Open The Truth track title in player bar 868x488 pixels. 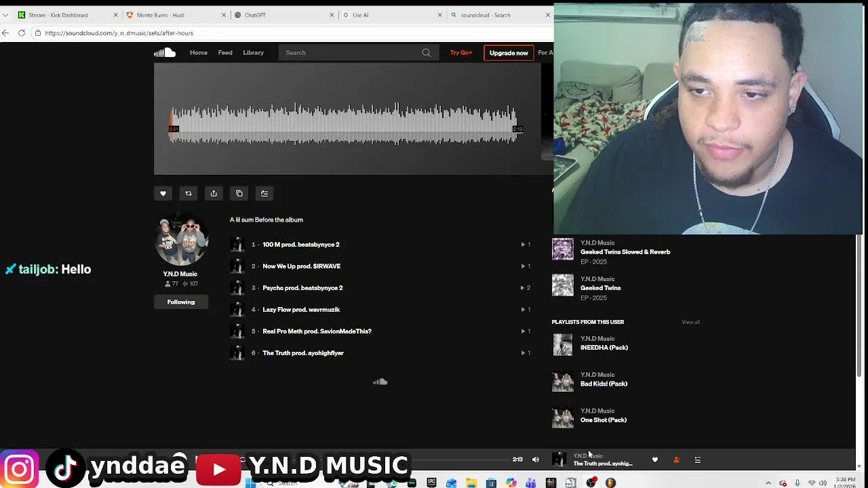pos(603,464)
